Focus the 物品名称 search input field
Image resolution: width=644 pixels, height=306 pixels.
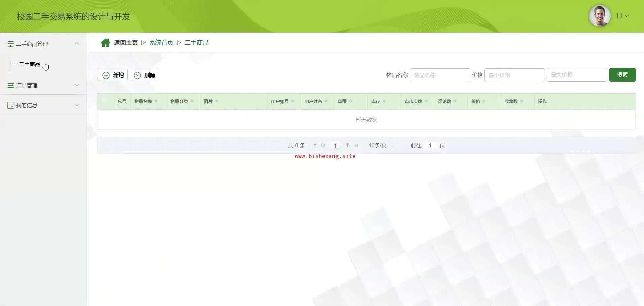coord(440,75)
